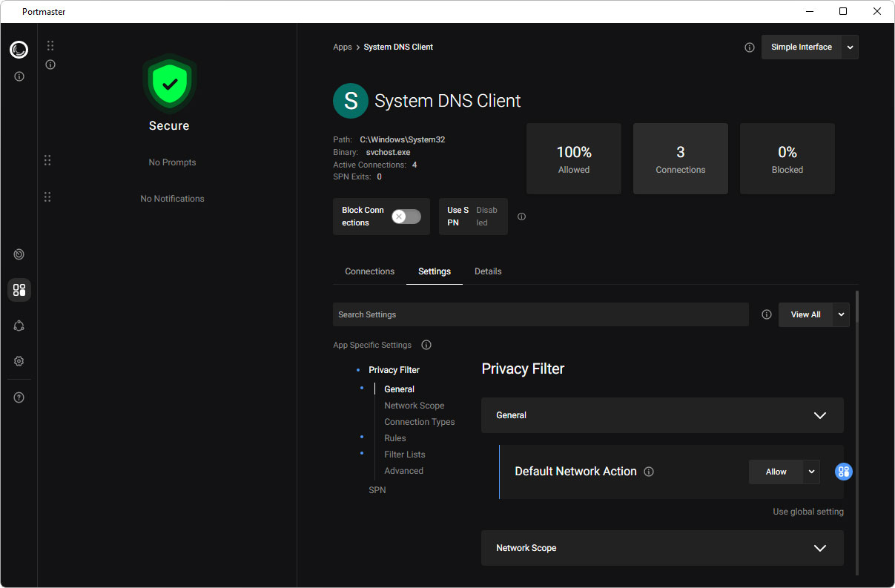The image size is (895, 588).
Task: Select Advanced in the settings tree
Action: tap(404, 471)
